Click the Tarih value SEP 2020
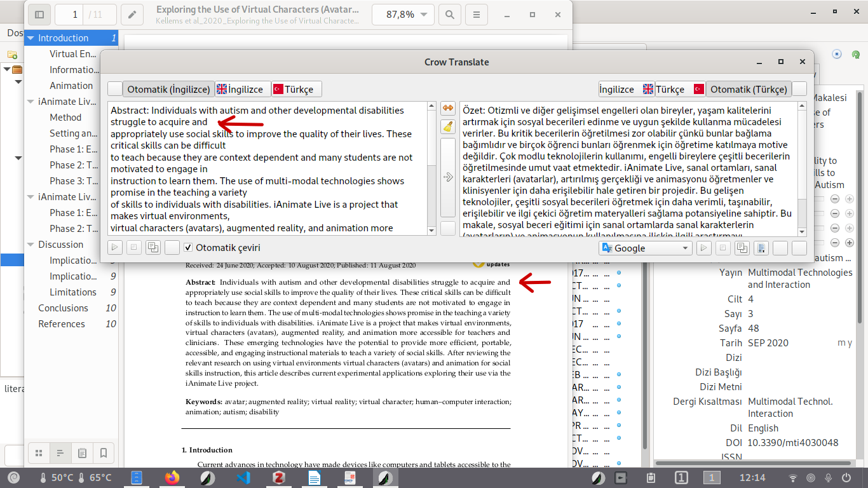The width and height of the screenshot is (868, 488). [x=768, y=343]
